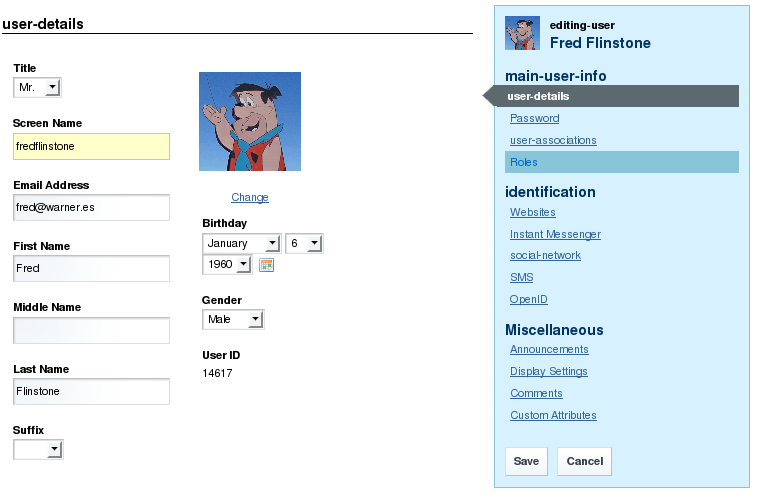The image size is (758, 498).
Task: Click the small user avatar in sidebar
Action: [x=522, y=33]
